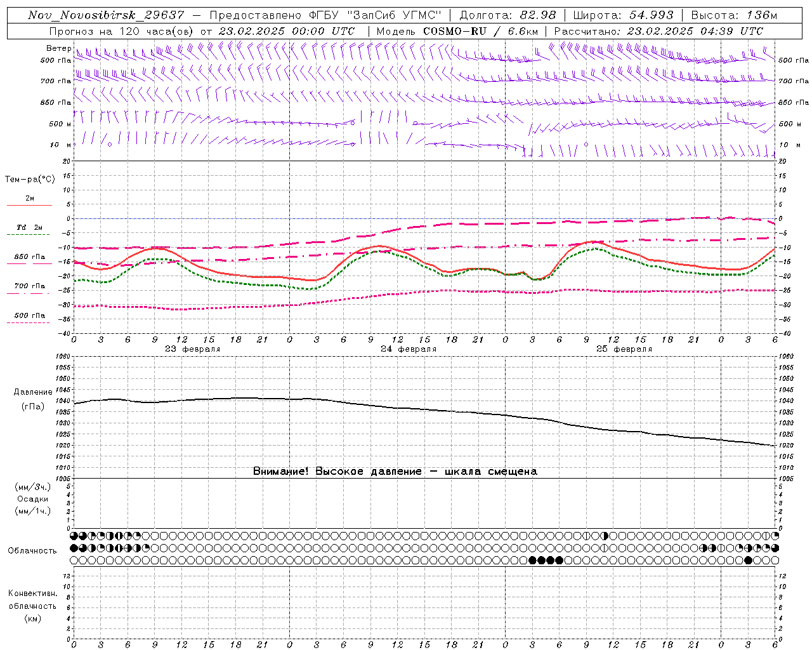Screen dimensions: 812x650
Task: Click the (мм/3ч.) precipitation unit label
Action: tap(33, 487)
